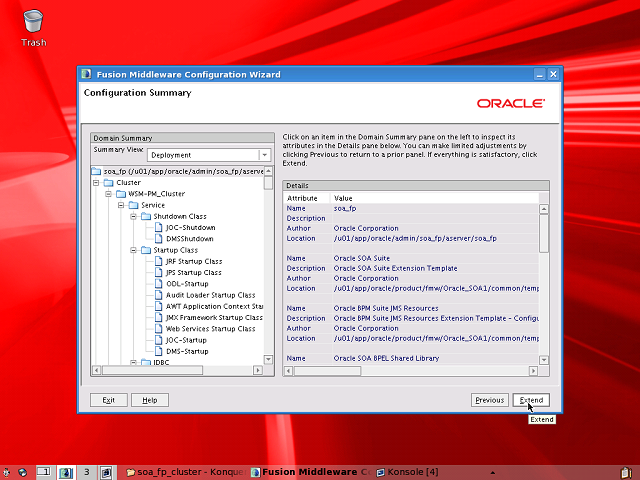Viewport: 640px width, 480px height.
Task: Switch to virtual desktop 3 in the pager
Action: click(87, 472)
